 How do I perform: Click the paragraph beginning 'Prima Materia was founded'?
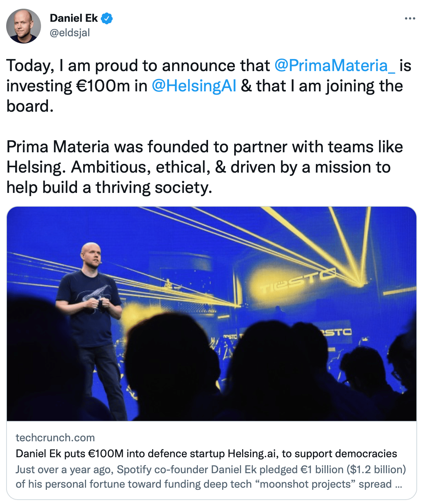point(203,167)
